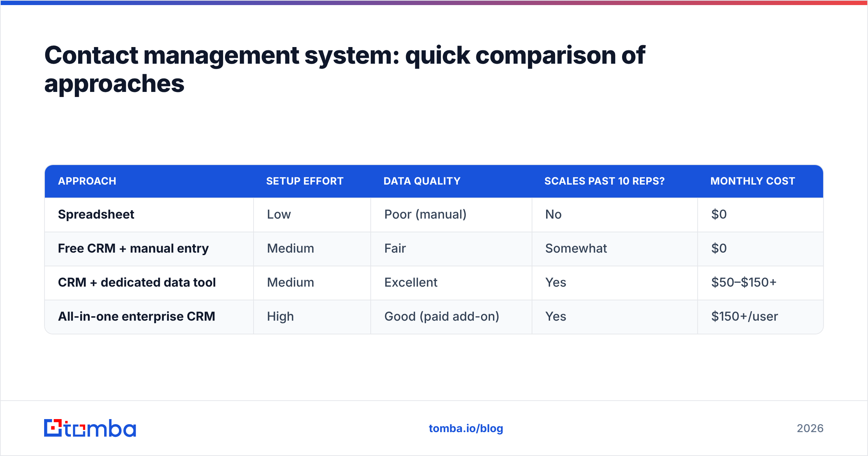Select the Spreadsheet row label

[x=96, y=214]
